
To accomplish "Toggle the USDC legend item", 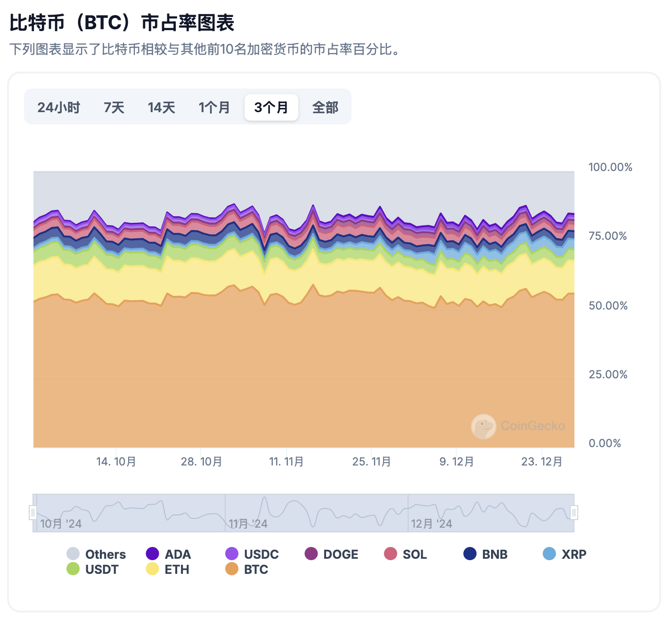I will tap(252, 554).
